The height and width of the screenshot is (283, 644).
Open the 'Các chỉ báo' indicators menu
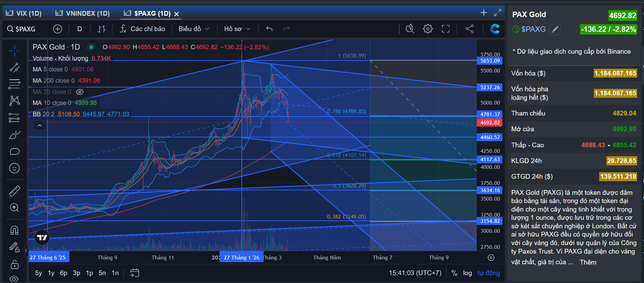(142, 29)
